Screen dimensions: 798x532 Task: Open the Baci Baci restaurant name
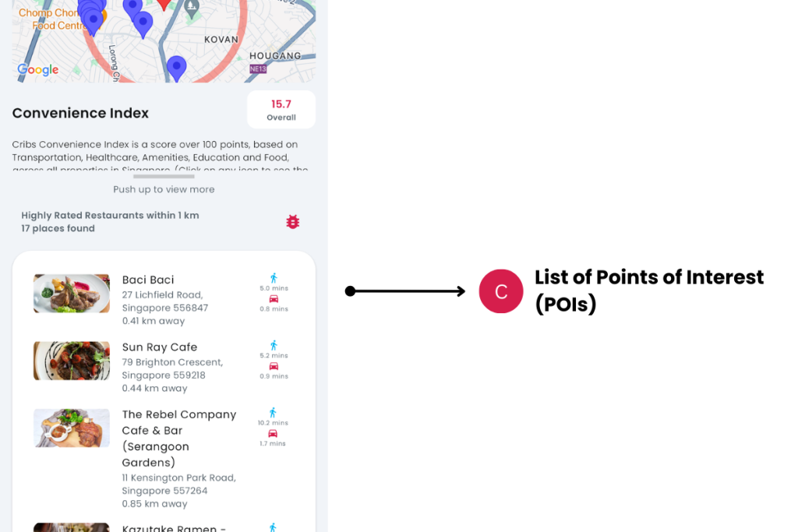pos(148,280)
